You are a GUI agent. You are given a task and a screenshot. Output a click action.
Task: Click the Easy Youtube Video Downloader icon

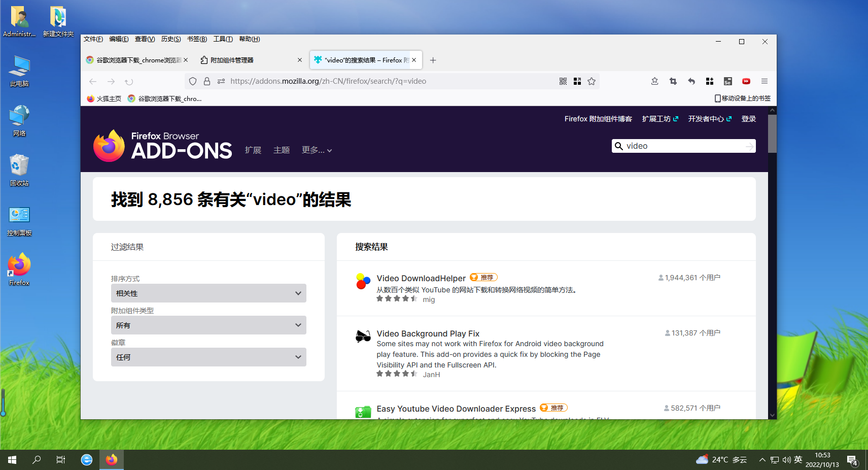click(x=363, y=412)
